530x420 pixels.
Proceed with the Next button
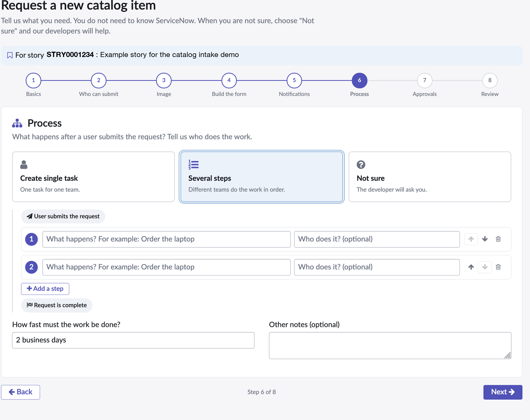tap(503, 392)
